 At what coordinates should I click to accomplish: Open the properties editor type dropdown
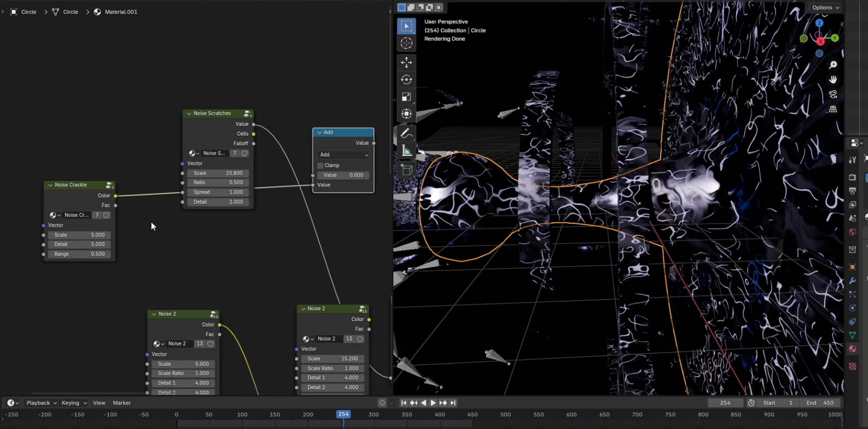(857, 143)
